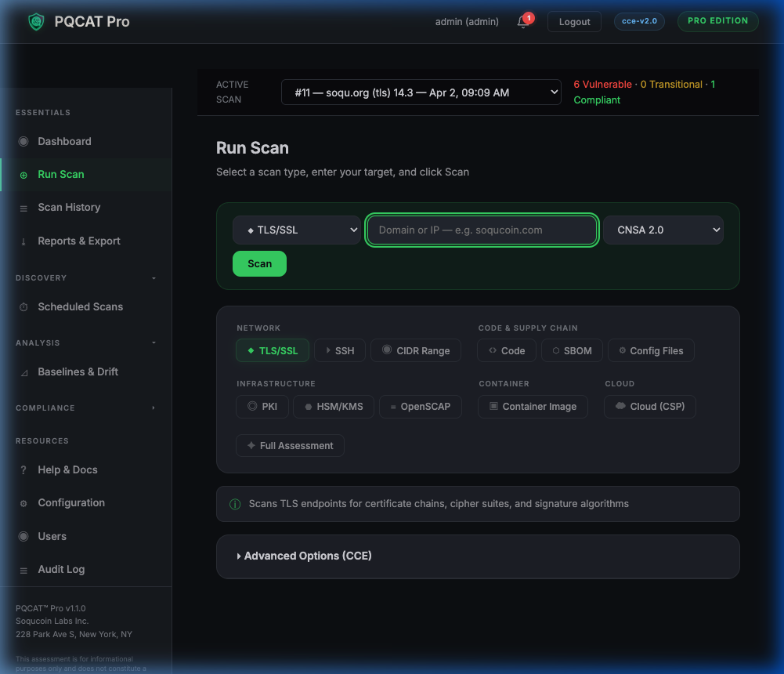Log out using the Logout button
This screenshot has width=784, height=674.
point(573,21)
